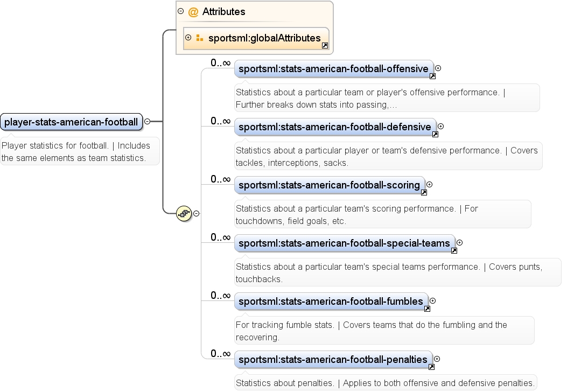574x392 pixels.
Task: Select the player-stats-american-football root element
Action: coord(72,122)
